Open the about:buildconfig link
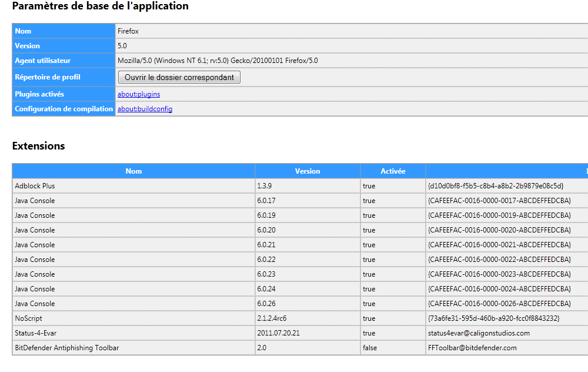Screen dimensions: 588x372 [145, 109]
